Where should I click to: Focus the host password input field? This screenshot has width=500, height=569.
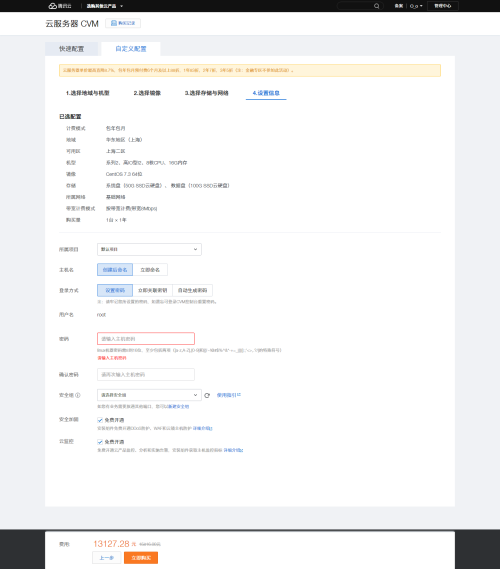pos(146,339)
